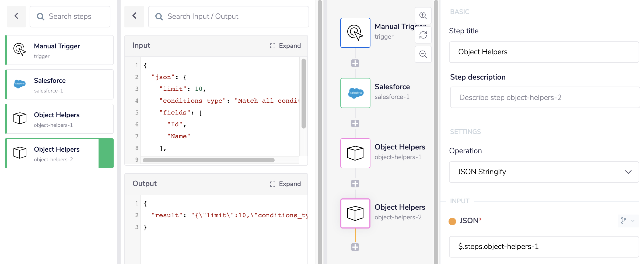Select the object-helpers-2 node on the canvas

coord(355,213)
